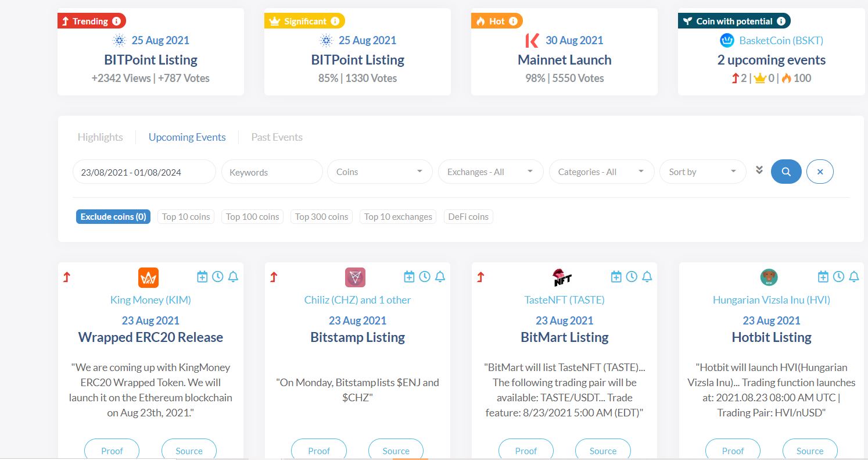Viewport: 868px width, 460px height.
Task: Click the Hungarian Vizsla Inu coin logo
Action: (769, 277)
